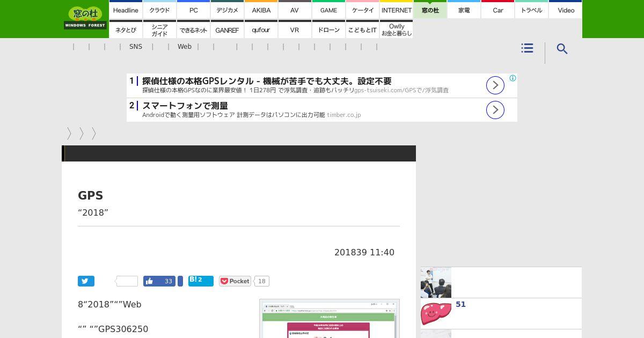Screen dimensions: 644x338
Task: Click the GPS article heading
Action: coord(90,196)
